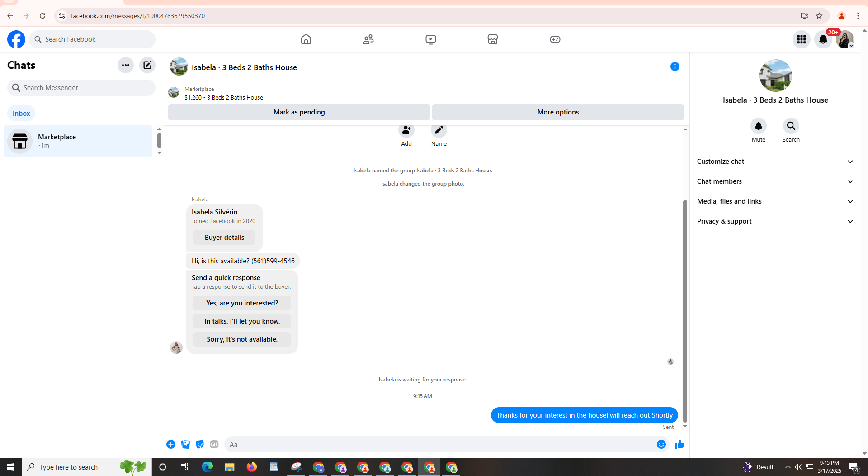This screenshot has height=476, width=868.
Task: Click the chat header house thumbnail
Action: (179, 67)
